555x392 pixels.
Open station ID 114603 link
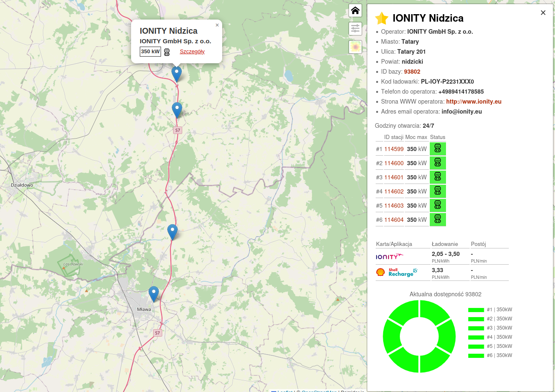pyautogui.click(x=394, y=206)
